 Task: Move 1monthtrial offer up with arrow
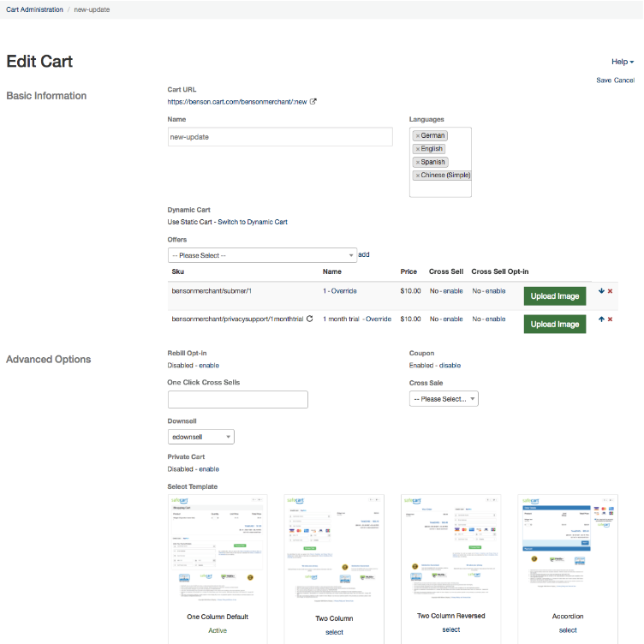pos(601,319)
